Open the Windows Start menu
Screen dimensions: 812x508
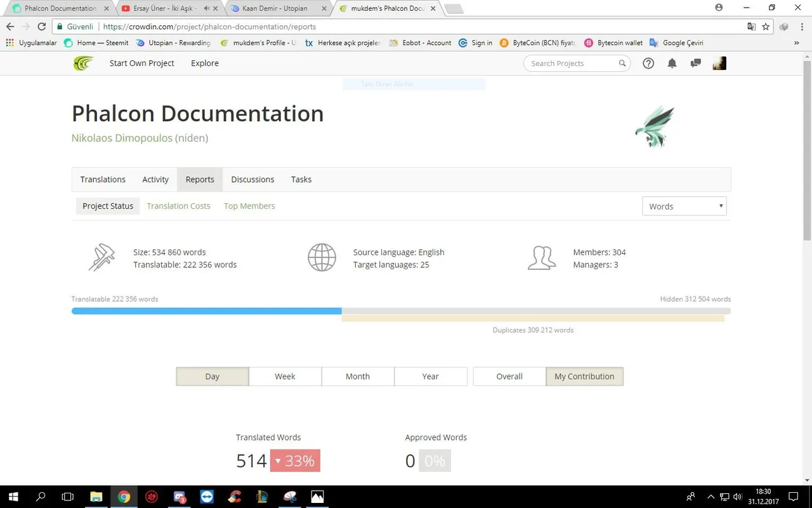pyautogui.click(x=13, y=497)
